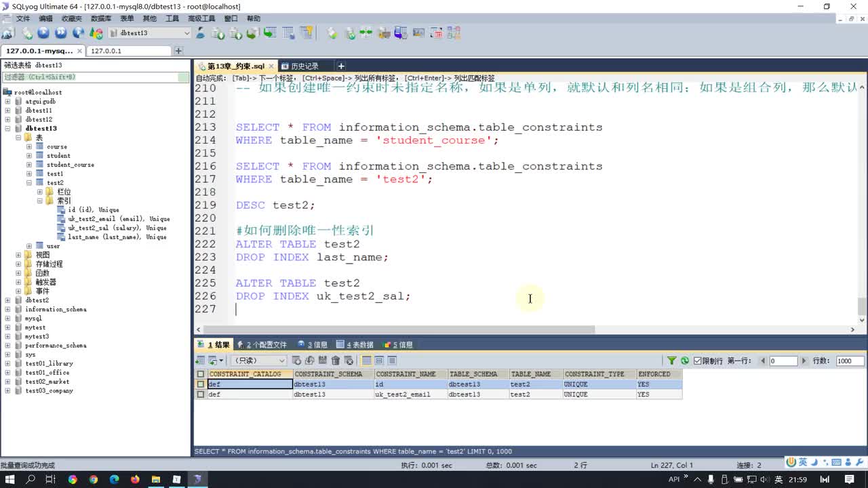The width and height of the screenshot is (868, 488).
Task: Switch to the 历史记录 tab
Action: click(304, 66)
